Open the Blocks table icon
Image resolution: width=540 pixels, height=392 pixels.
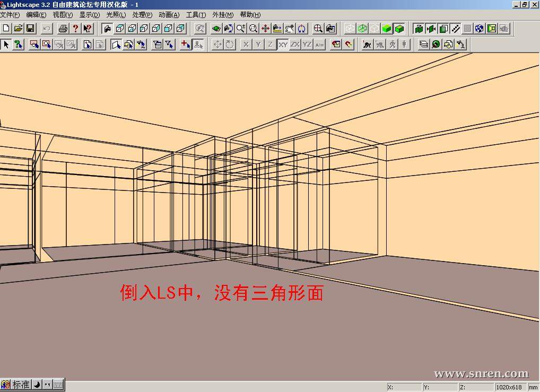coord(448,45)
